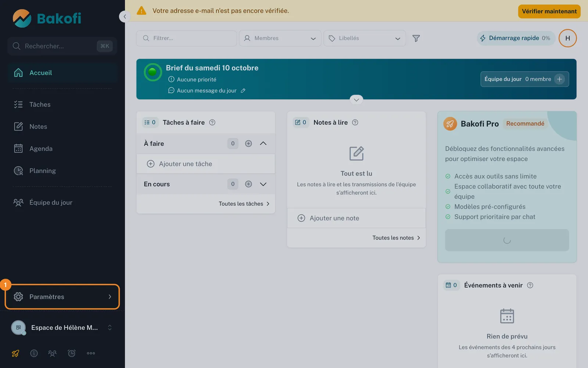Screen dimensions: 588x368
Task: Edit the message du jour pencil icon
Action: (243, 91)
